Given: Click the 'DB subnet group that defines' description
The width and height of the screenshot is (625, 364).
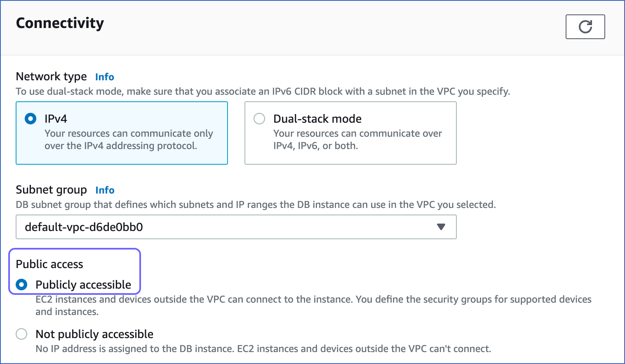Looking at the screenshot, I should (x=256, y=205).
